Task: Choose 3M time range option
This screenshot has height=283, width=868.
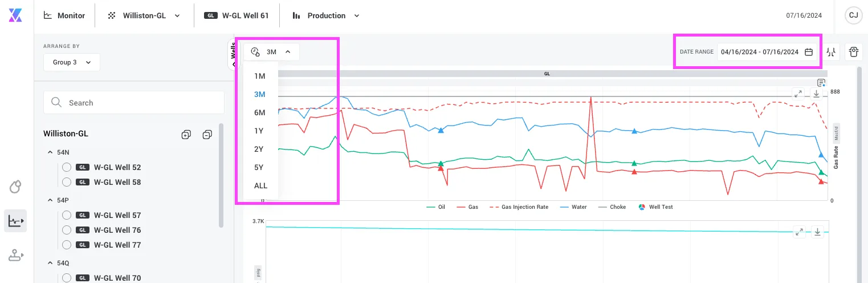Action: [260, 94]
